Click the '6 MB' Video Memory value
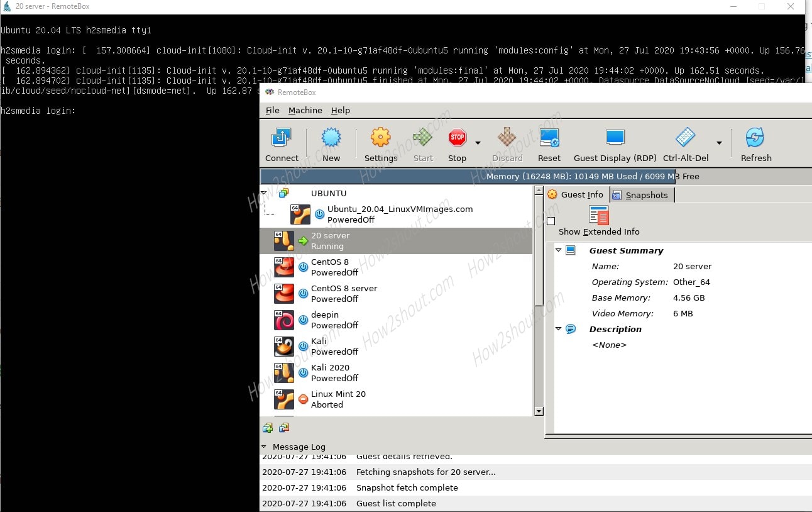This screenshot has width=812, height=512. point(683,313)
